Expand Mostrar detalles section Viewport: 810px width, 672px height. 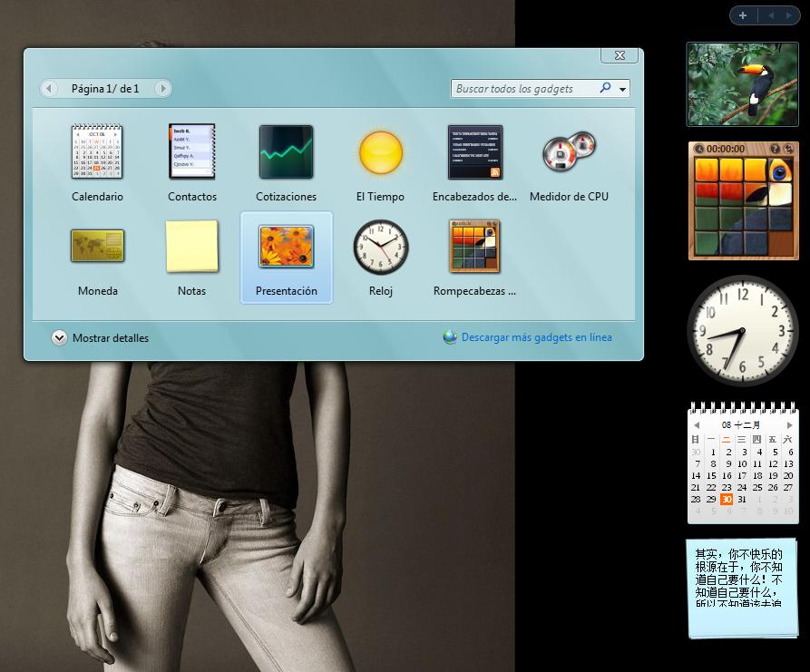60,337
